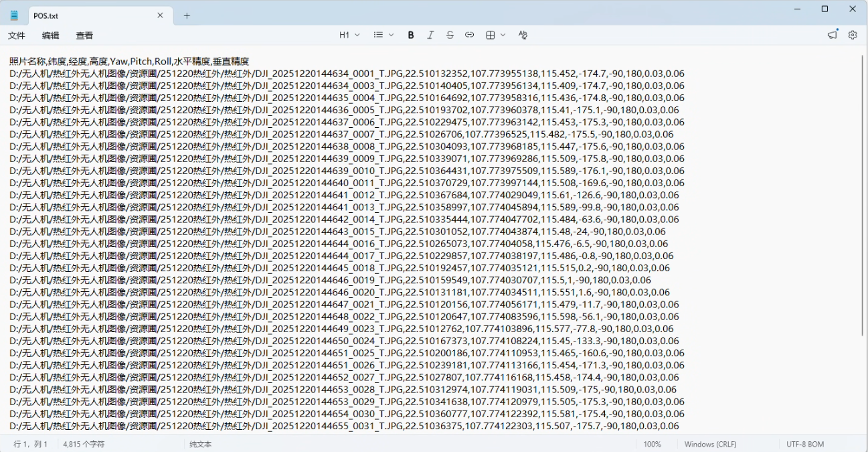
Task: Toggle italic formatting
Action: [430, 35]
